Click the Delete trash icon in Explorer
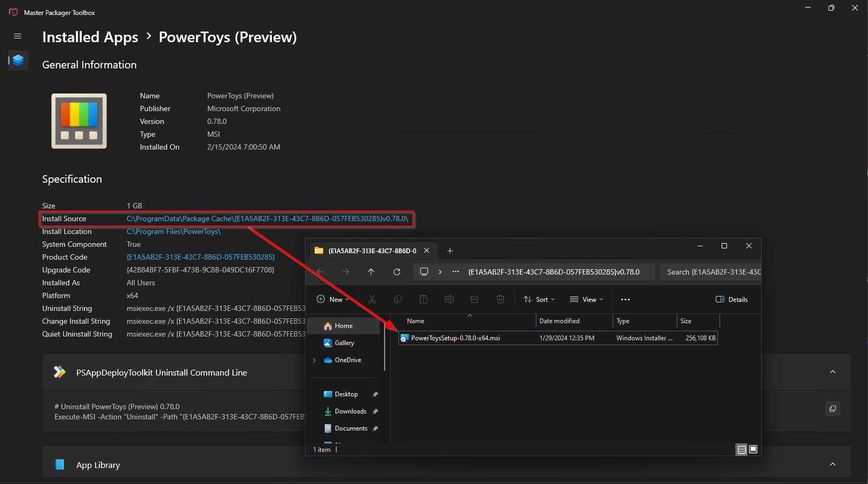868x484 pixels. (x=501, y=299)
